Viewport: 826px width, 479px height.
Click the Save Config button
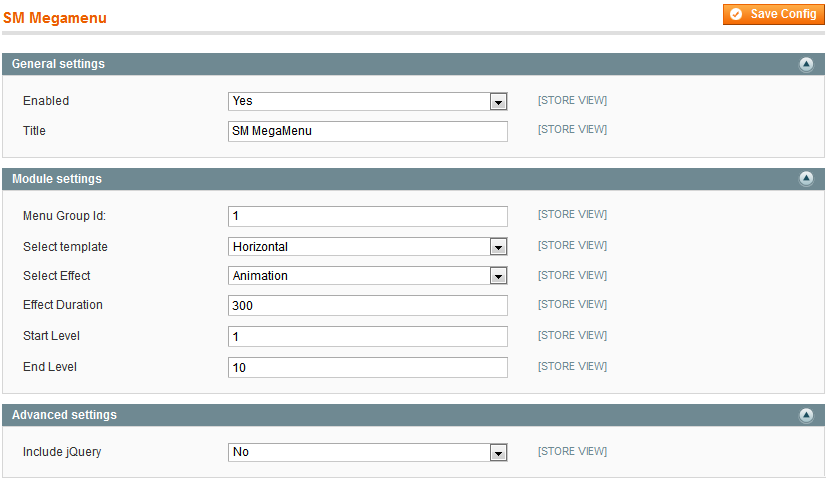773,14
